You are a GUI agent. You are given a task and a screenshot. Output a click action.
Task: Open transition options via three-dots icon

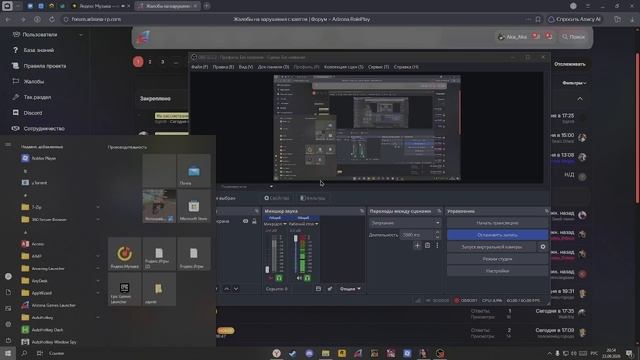(437, 245)
